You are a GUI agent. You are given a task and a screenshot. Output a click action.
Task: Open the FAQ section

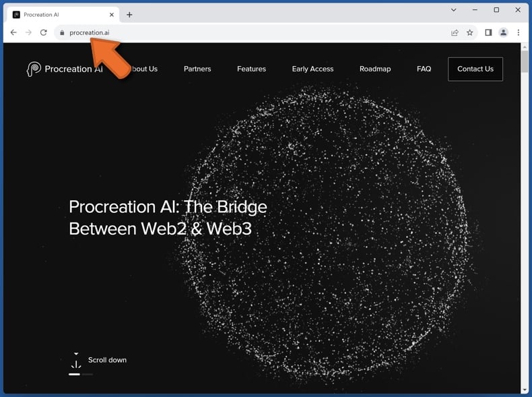424,69
